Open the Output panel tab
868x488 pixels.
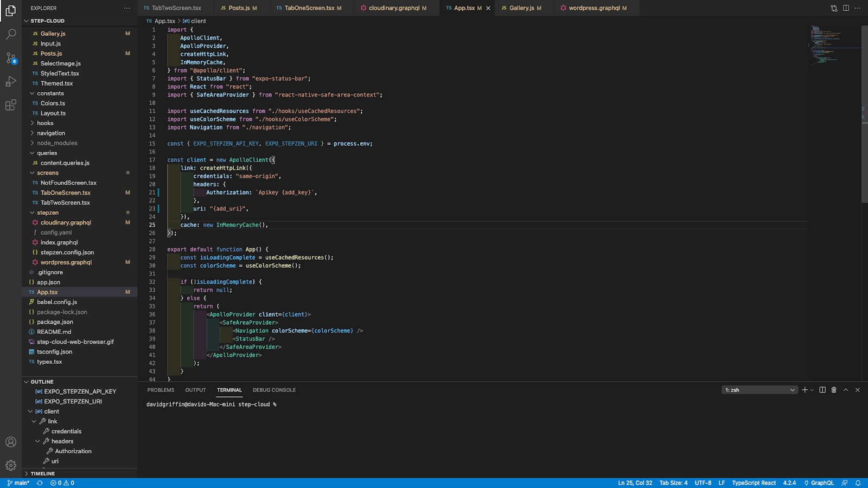click(195, 390)
